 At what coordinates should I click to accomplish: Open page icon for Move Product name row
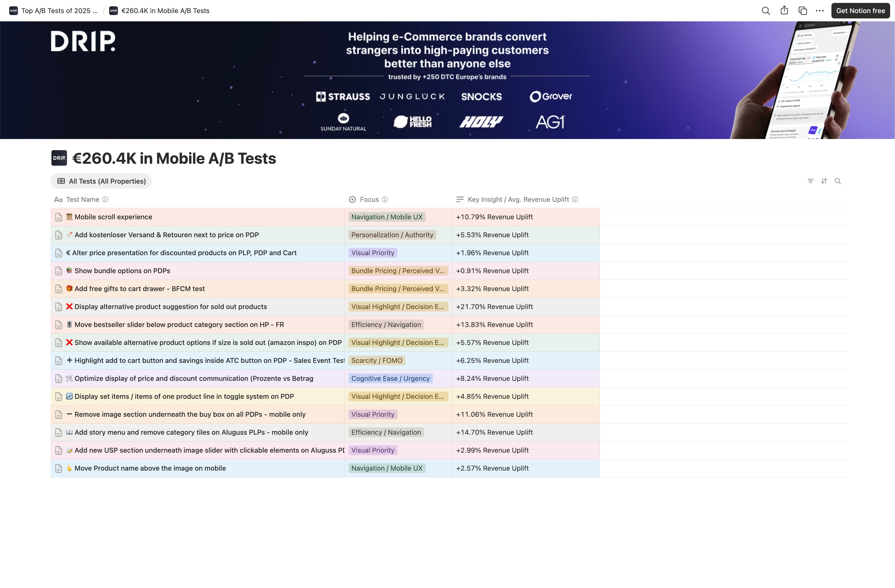click(59, 468)
